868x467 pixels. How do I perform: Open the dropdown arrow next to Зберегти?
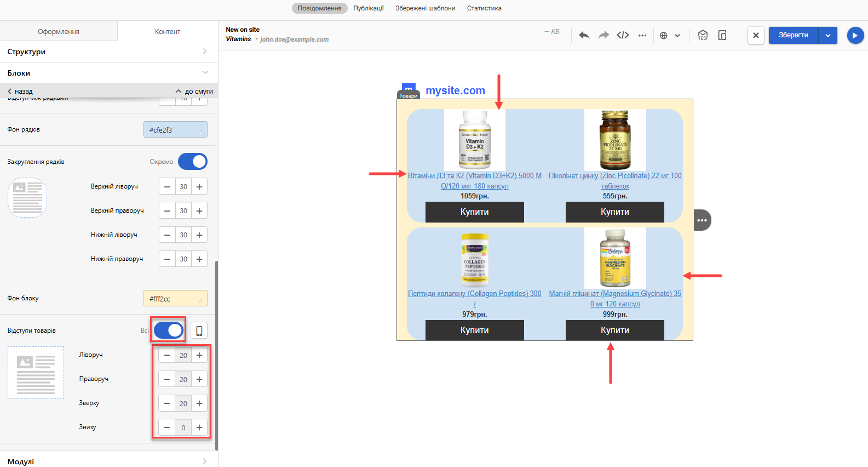tap(828, 35)
